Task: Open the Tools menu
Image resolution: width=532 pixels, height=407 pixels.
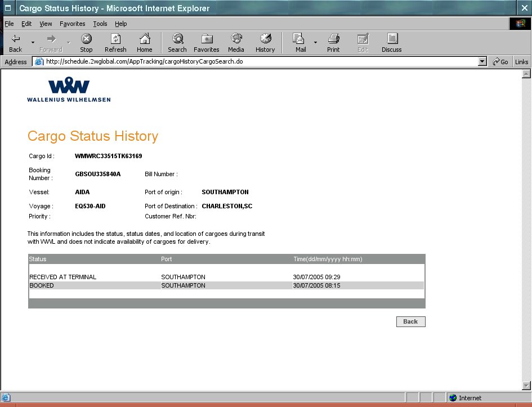Action: (100, 24)
